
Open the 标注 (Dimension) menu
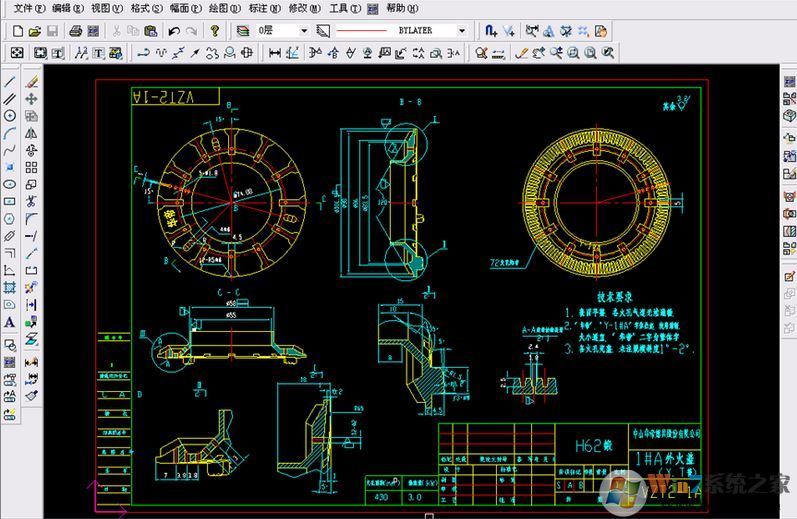(263, 8)
